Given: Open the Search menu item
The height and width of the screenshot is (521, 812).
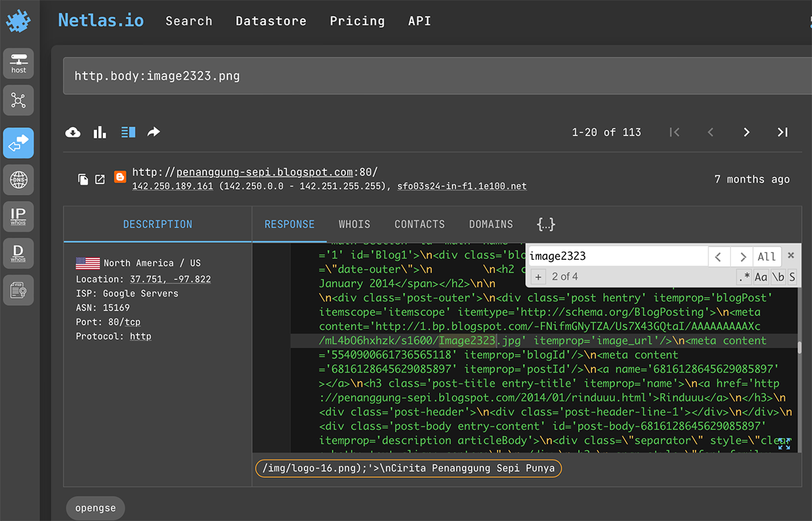Looking at the screenshot, I should [189, 21].
